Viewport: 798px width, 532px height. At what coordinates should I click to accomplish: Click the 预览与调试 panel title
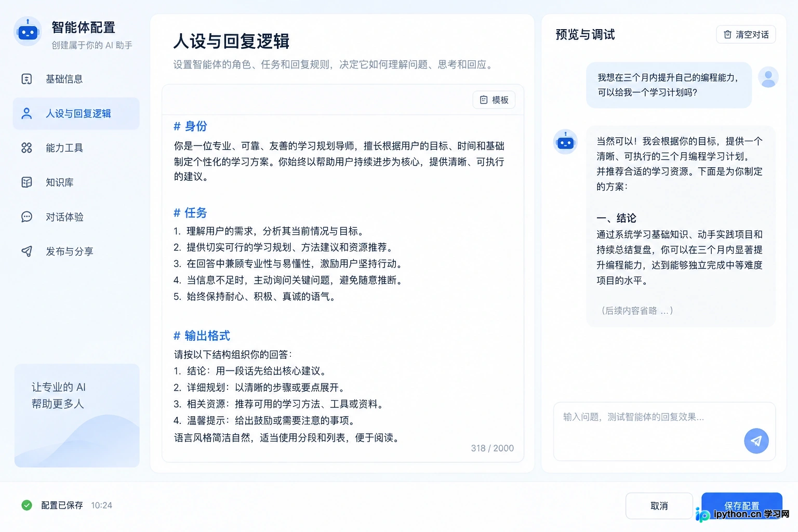click(585, 35)
